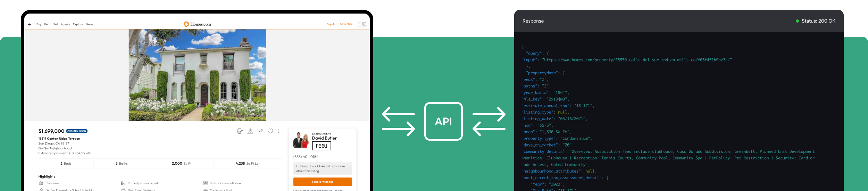Click the Clubhouse highlight icon

(41, 183)
